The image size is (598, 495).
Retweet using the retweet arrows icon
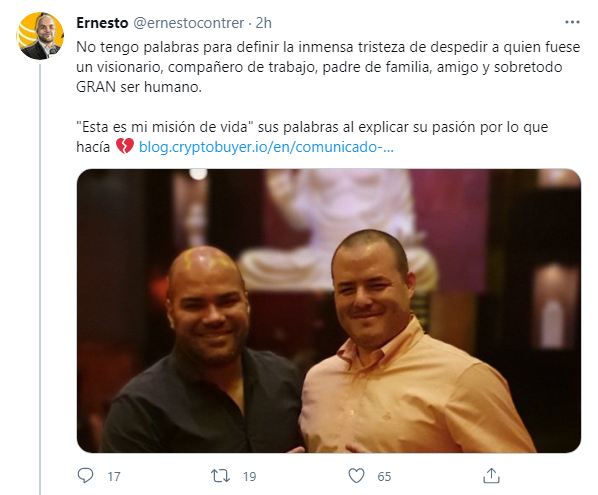(x=220, y=476)
